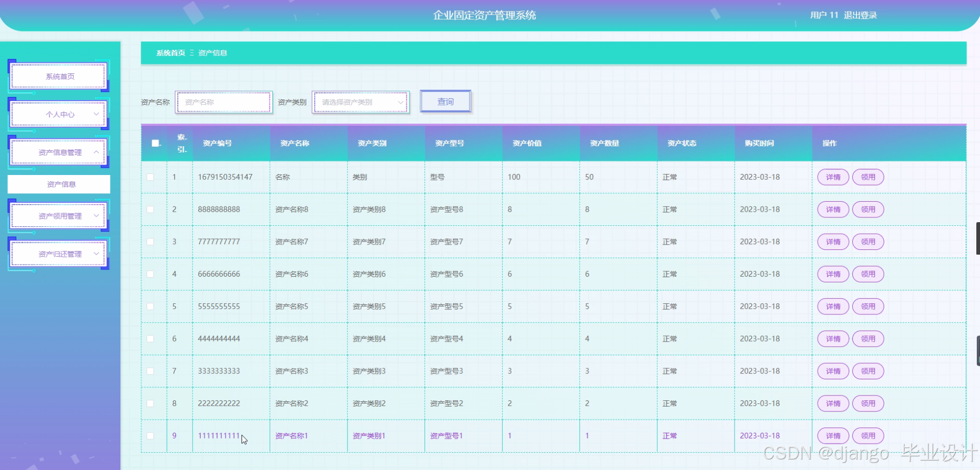Click the 用户 11 username text
This screenshot has height=470, width=980.
pos(825,15)
